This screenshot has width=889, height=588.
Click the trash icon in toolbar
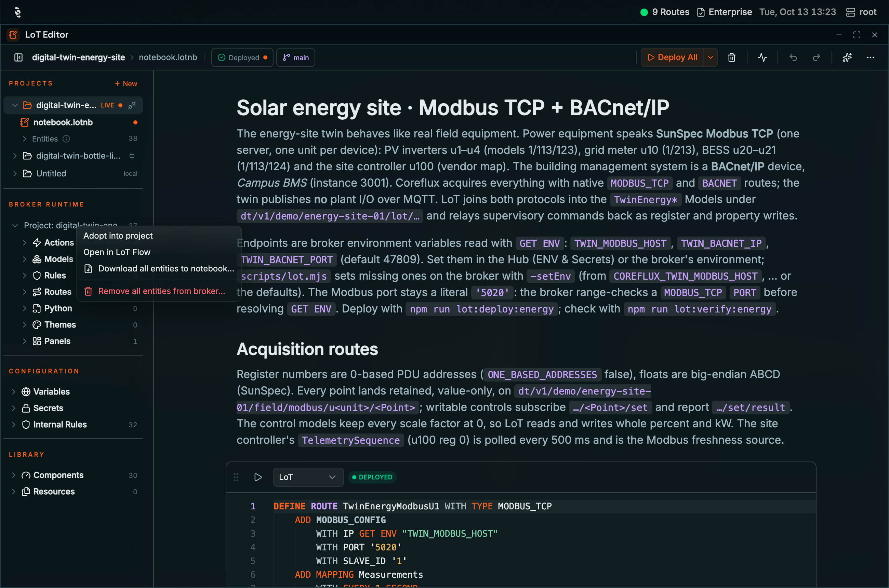pos(731,57)
